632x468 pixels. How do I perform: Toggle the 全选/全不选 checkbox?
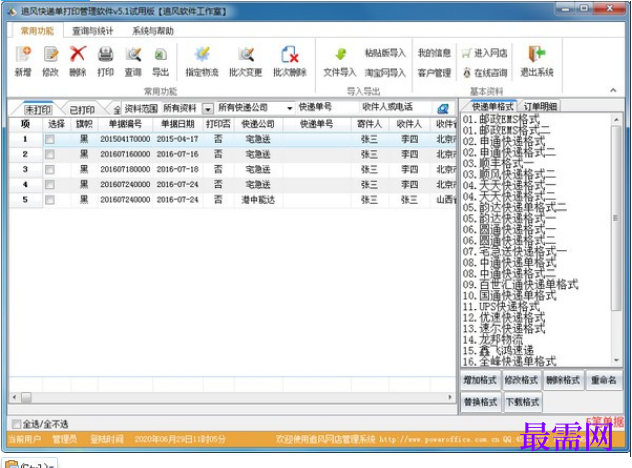16,424
